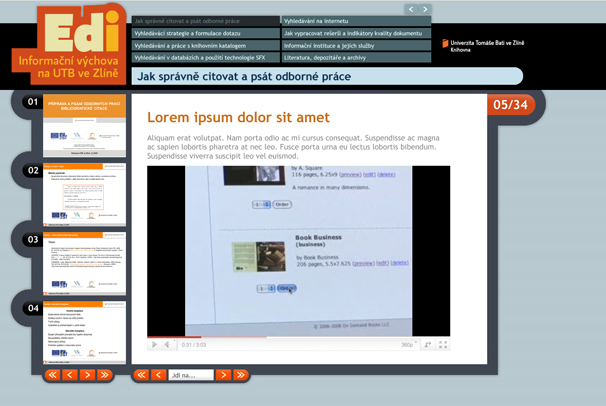Seek on the video progress bar
The width and height of the screenshot is (606, 406).
(x=300, y=337)
